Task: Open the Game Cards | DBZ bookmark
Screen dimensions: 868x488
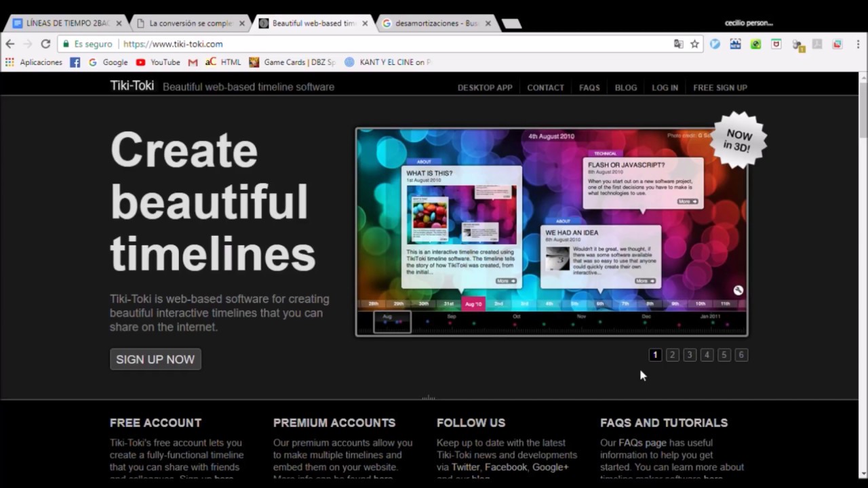Action: coord(292,62)
